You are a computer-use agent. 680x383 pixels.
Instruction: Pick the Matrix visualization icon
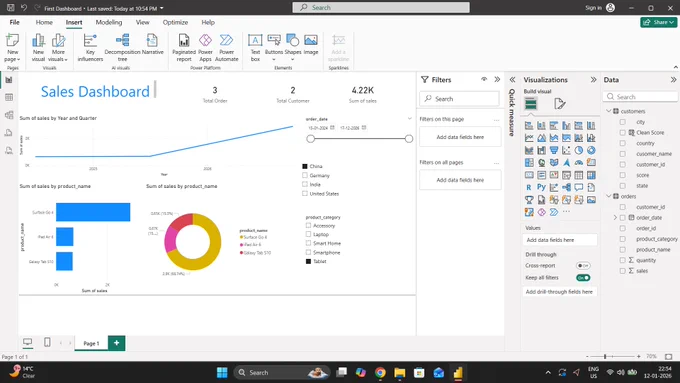point(591,175)
